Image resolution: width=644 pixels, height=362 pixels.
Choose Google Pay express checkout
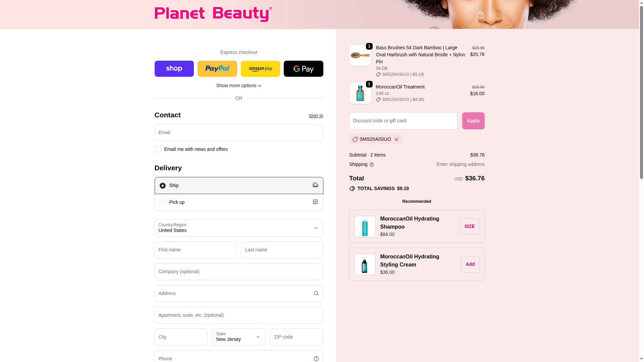[x=303, y=69]
